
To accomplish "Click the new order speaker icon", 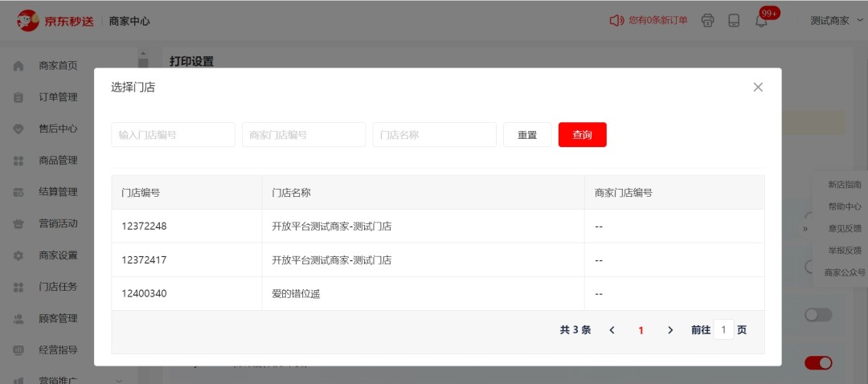I will [x=616, y=21].
